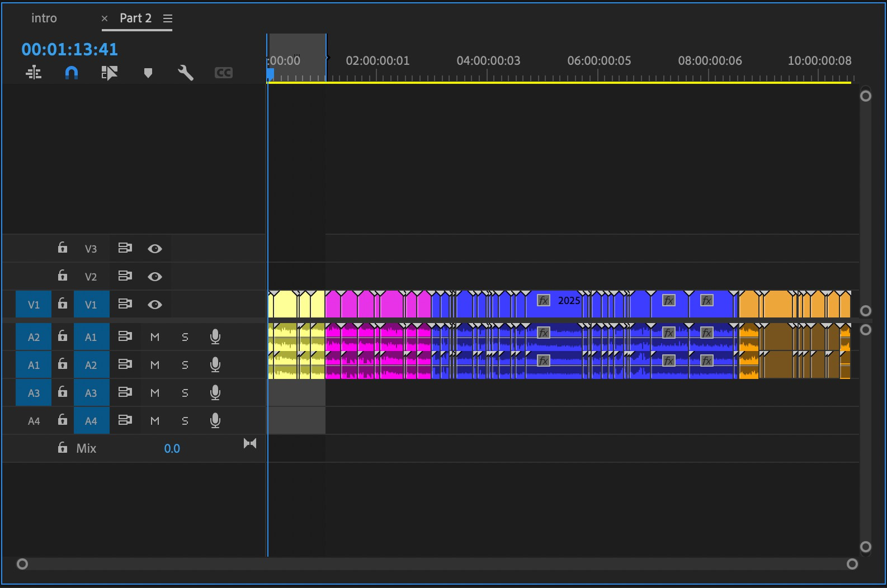This screenshot has width=887, height=588.
Task: Toggle track target A3
Action: point(91,393)
